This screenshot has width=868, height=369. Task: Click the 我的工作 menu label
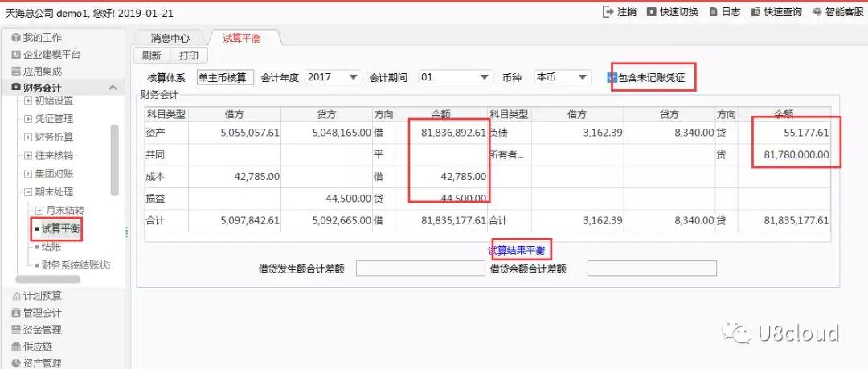point(43,38)
